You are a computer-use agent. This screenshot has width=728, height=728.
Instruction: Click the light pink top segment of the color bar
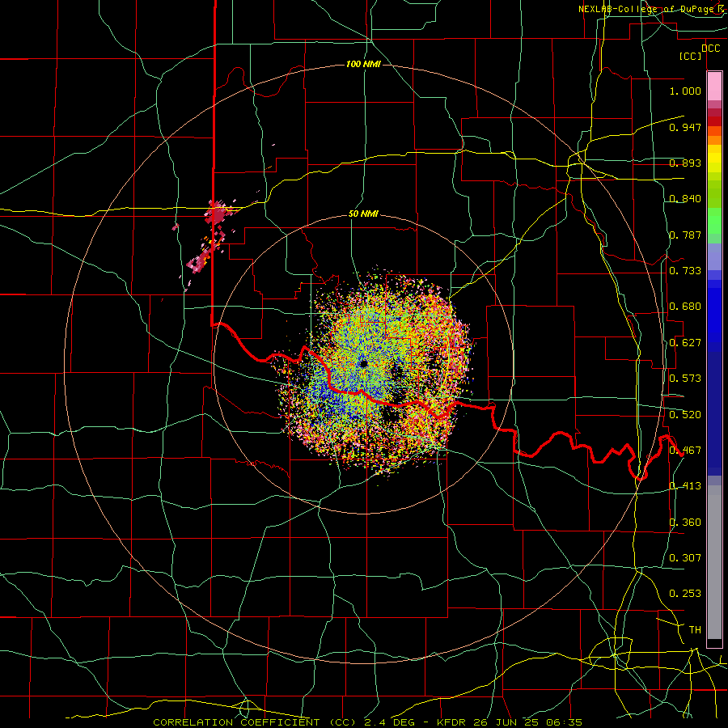714,87
